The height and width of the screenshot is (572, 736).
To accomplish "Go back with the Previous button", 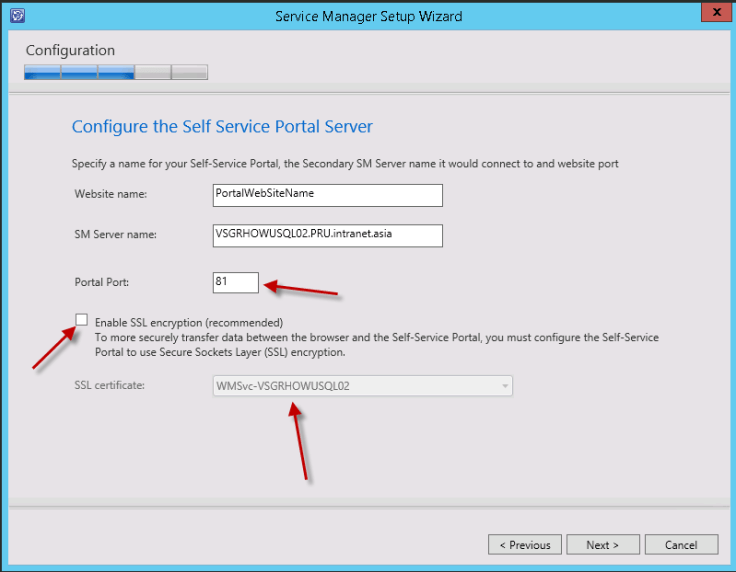I will point(525,545).
